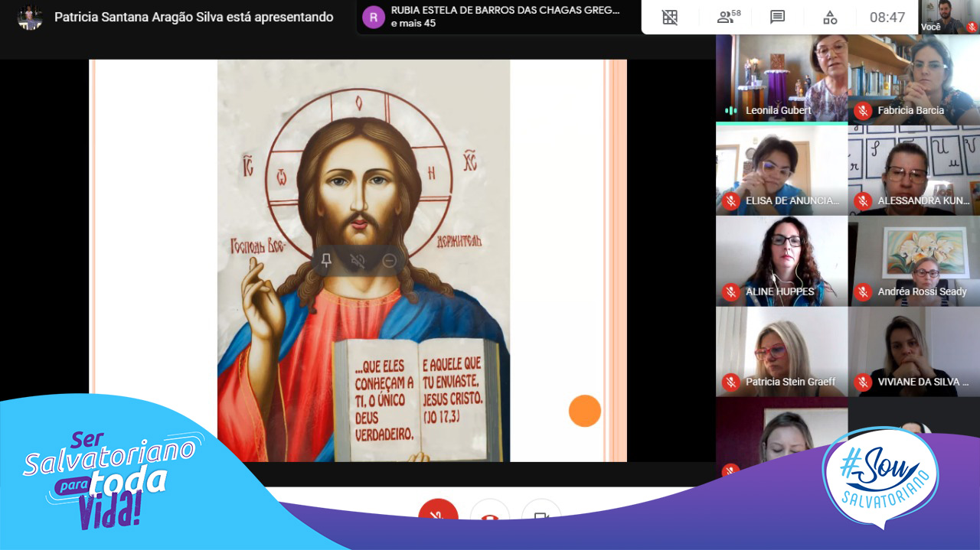Select ALINE HUPPES video tile
The image size is (980, 550).
click(782, 261)
